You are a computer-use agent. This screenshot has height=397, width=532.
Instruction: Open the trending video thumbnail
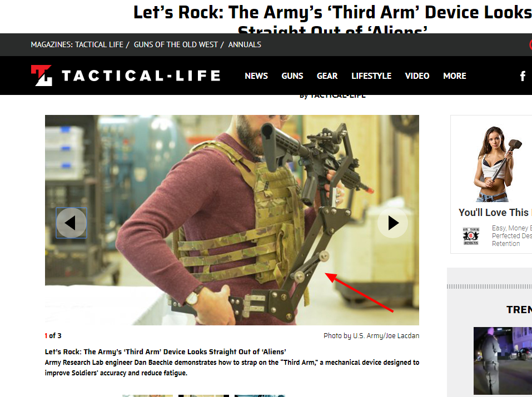click(x=503, y=360)
